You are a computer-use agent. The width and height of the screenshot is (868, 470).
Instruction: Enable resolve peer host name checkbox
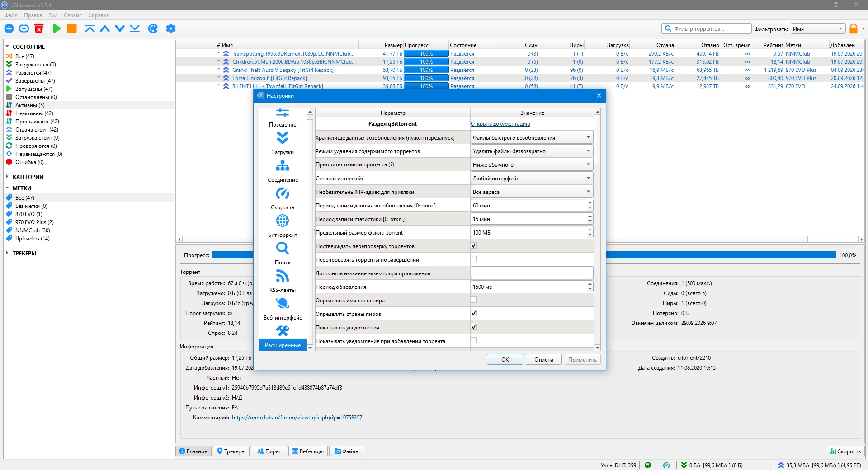[x=474, y=300]
